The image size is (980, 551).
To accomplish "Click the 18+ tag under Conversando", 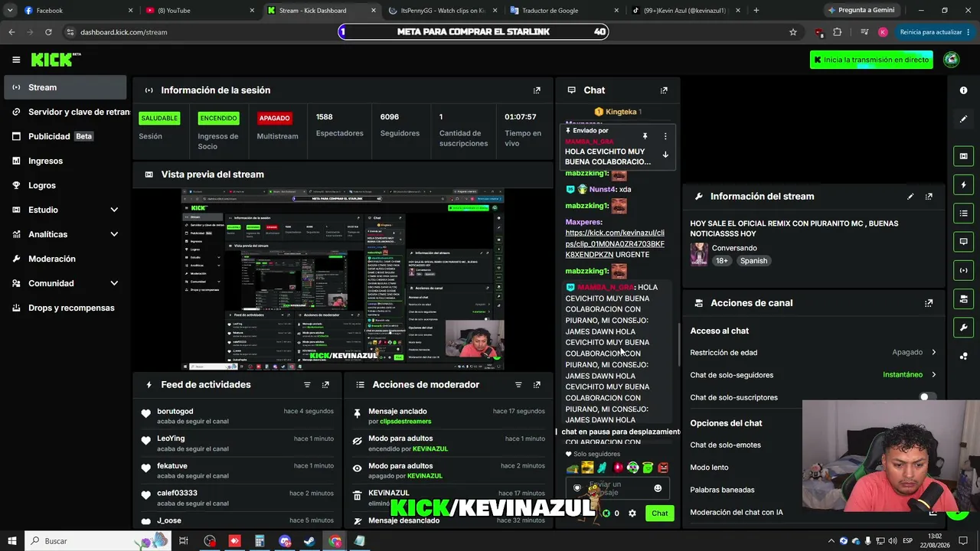I will point(722,261).
